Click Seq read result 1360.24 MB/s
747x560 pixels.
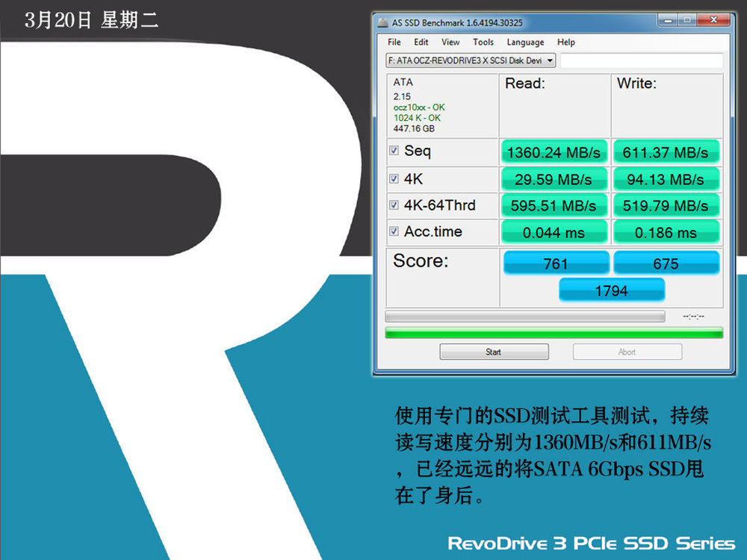[554, 152]
